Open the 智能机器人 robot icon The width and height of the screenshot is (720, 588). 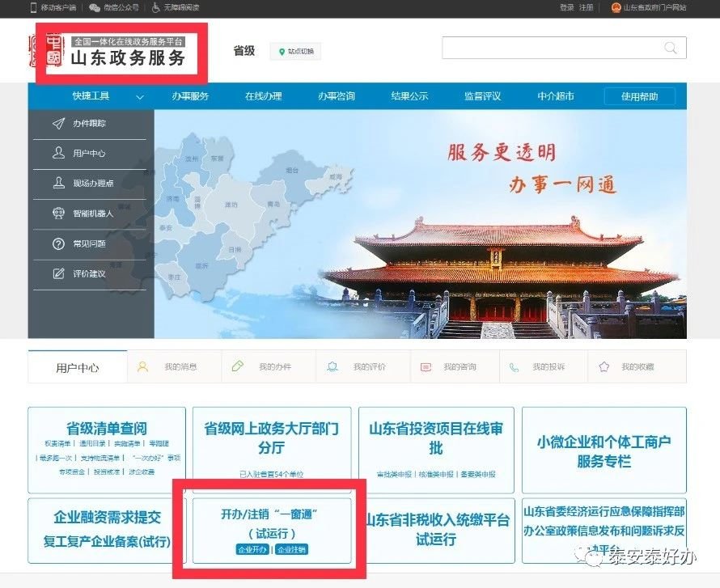(58, 214)
